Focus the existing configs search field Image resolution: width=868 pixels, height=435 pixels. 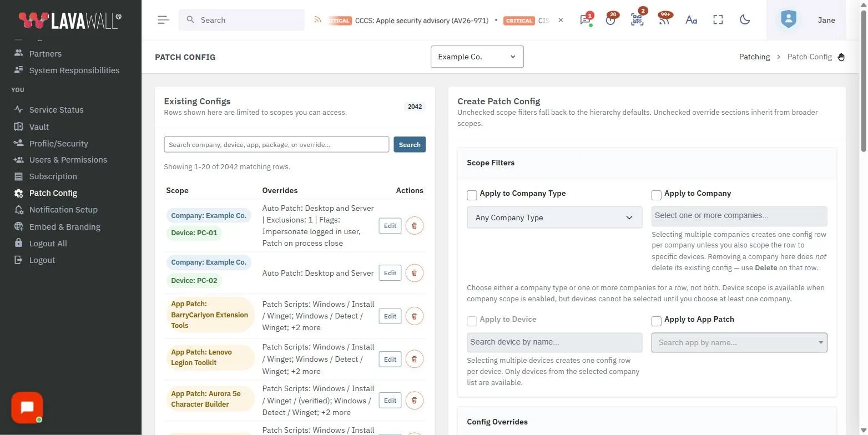tap(276, 145)
